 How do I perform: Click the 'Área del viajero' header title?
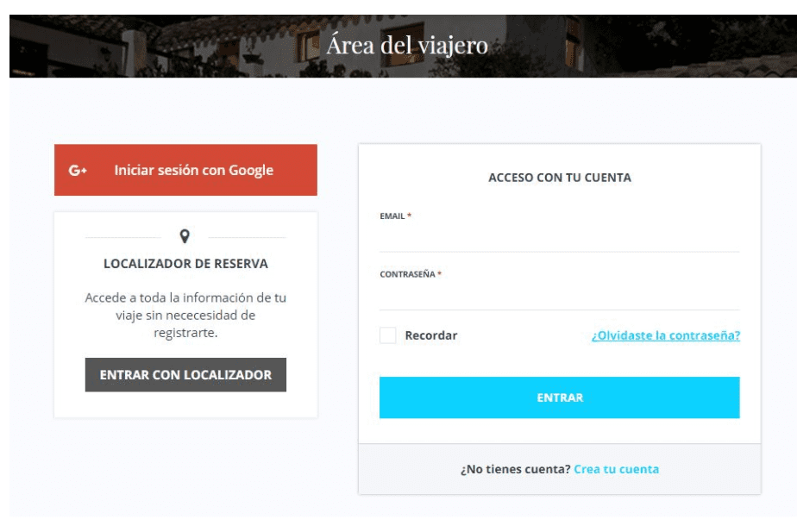click(406, 46)
